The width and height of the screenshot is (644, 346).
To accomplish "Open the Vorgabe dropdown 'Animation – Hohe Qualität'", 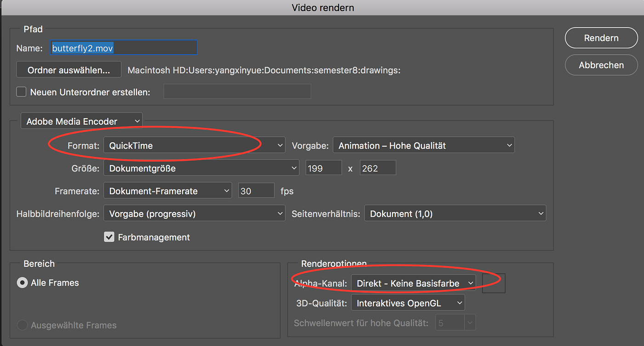I will [423, 145].
